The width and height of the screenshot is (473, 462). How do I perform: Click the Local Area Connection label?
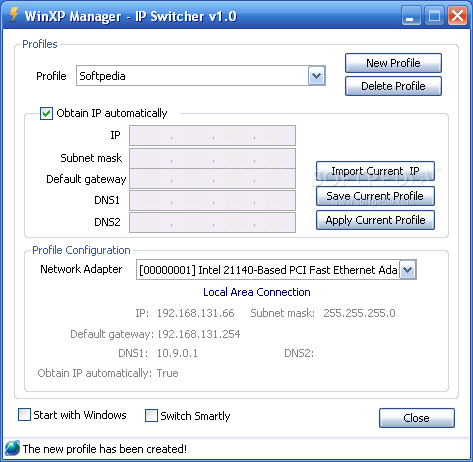[257, 292]
